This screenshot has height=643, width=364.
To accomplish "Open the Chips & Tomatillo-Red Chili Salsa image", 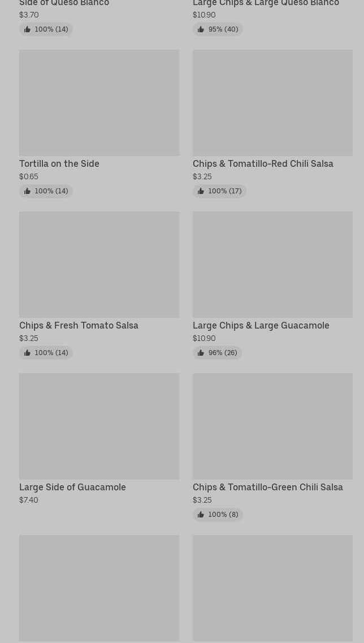I will (x=272, y=102).
